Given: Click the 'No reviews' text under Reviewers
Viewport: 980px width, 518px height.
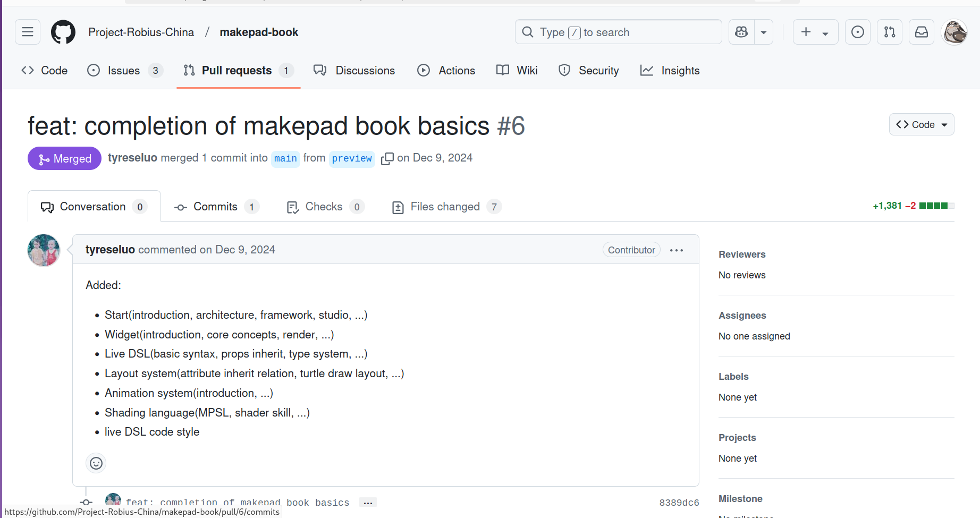Looking at the screenshot, I should point(742,275).
